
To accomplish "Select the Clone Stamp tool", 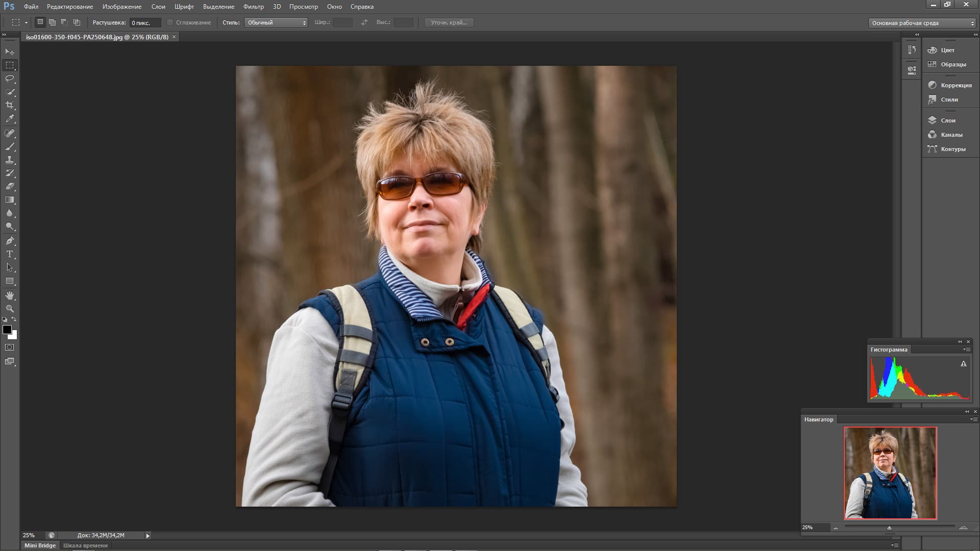I will (10, 160).
